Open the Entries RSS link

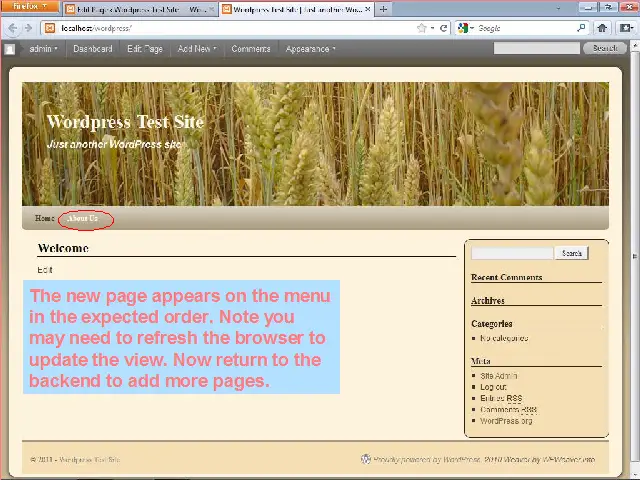click(x=501, y=398)
